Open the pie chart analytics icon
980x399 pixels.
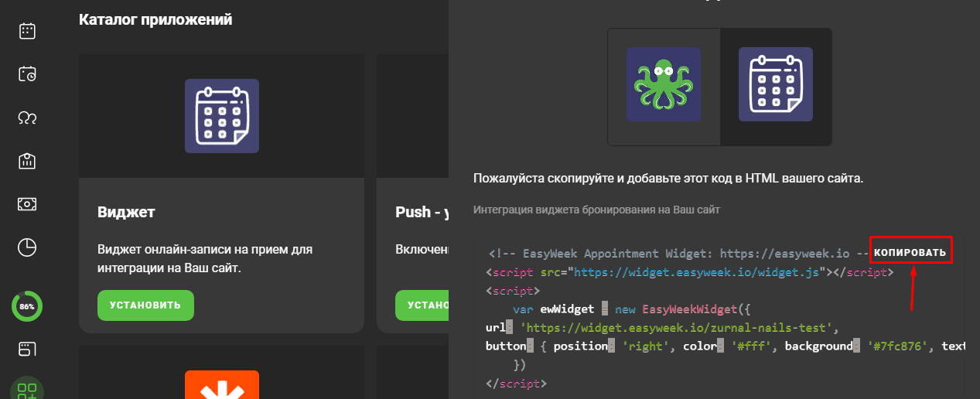(x=27, y=247)
